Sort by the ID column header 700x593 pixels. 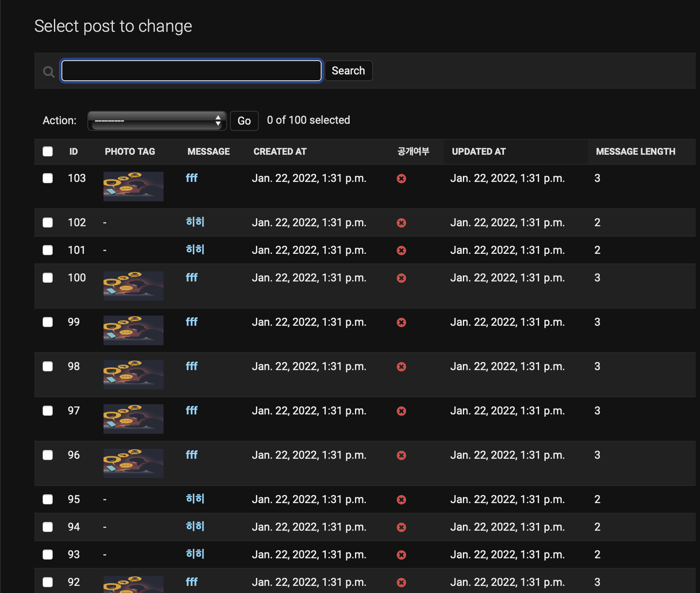point(74,151)
